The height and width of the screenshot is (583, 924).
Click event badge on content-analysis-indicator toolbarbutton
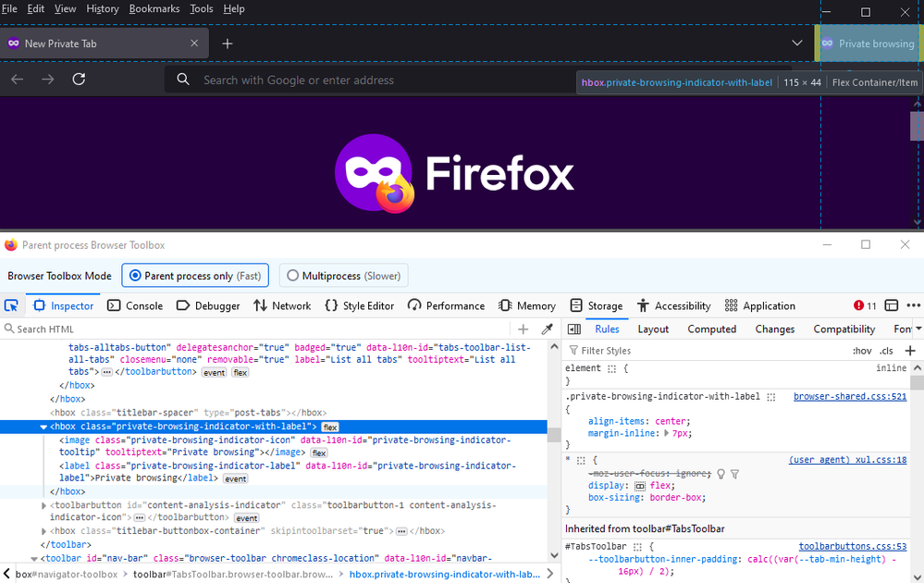click(x=246, y=518)
